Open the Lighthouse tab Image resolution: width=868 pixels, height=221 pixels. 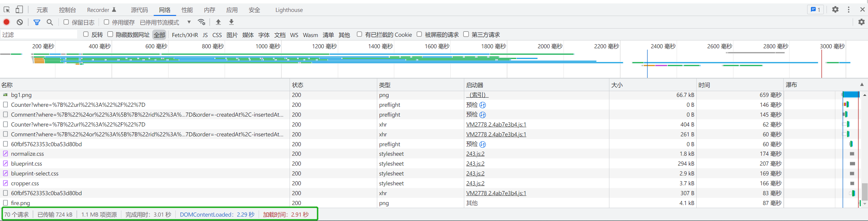pos(289,10)
